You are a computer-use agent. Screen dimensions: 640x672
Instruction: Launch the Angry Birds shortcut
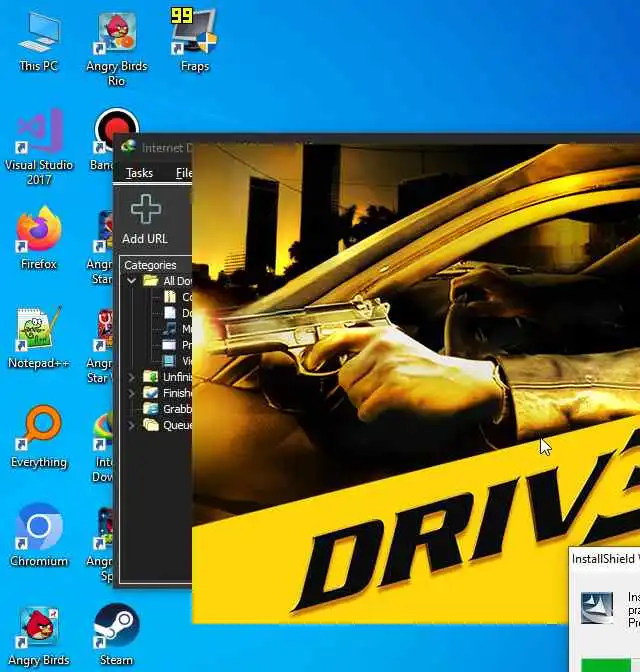39,636
